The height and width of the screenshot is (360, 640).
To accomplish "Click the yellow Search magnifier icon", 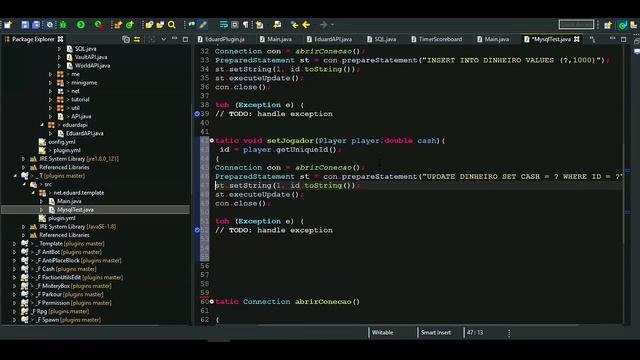I will (172, 25).
